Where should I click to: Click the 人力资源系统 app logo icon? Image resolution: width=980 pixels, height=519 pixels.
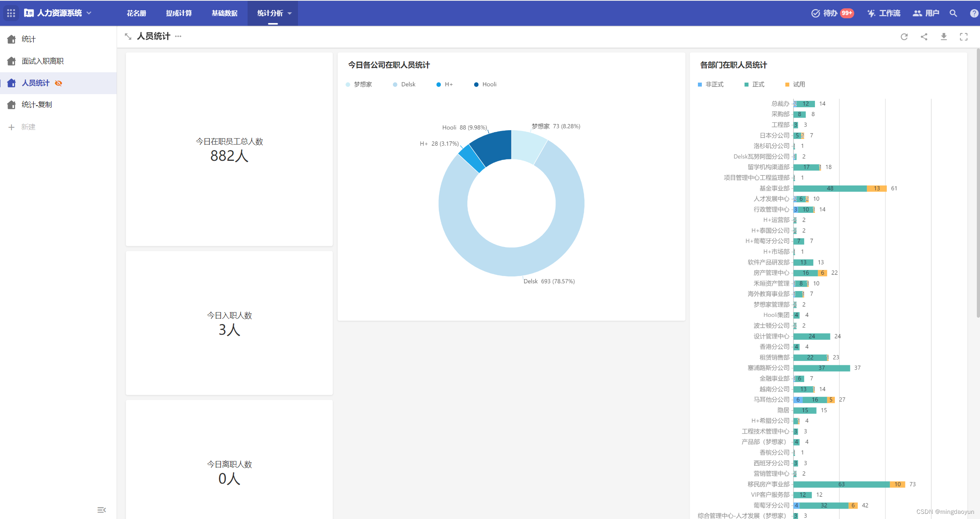(x=29, y=13)
